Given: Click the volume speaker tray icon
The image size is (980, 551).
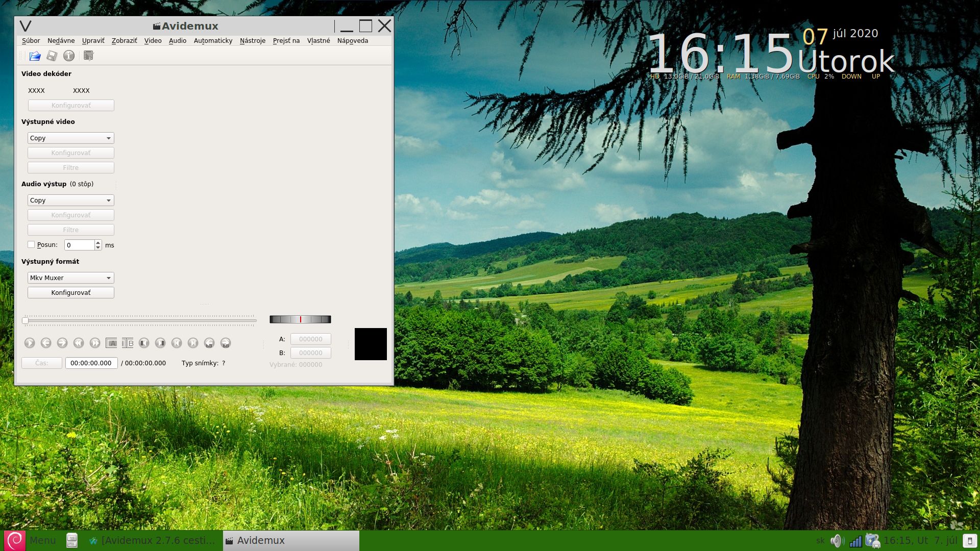Looking at the screenshot, I should tap(837, 541).
